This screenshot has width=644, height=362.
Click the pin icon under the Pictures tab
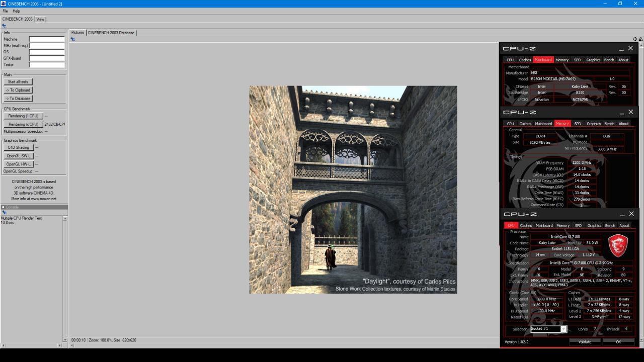pyautogui.click(x=73, y=39)
